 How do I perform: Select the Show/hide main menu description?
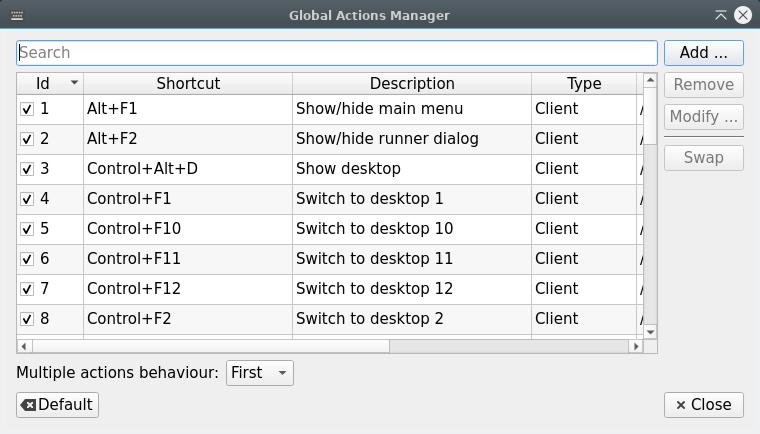click(x=412, y=109)
